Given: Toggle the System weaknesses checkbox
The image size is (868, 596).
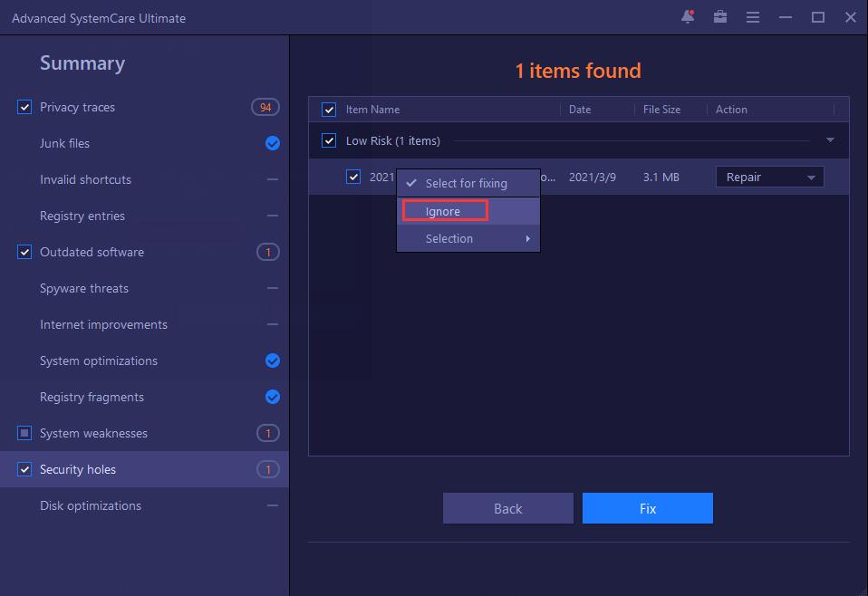Looking at the screenshot, I should pyautogui.click(x=24, y=433).
